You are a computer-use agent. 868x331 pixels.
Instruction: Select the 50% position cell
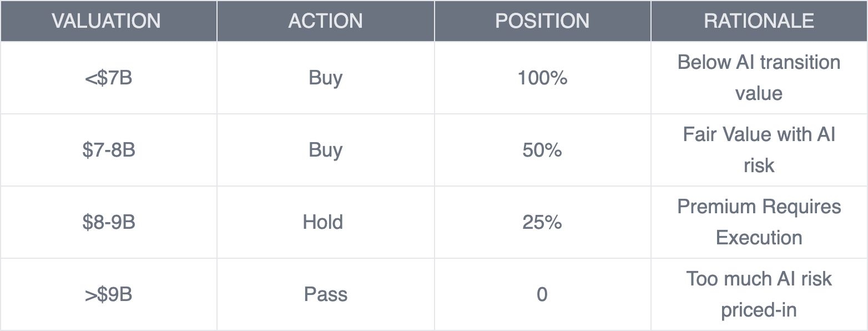point(542,150)
